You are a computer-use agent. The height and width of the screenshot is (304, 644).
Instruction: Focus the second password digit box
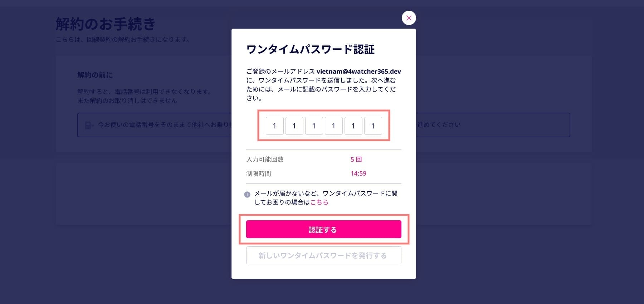(294, 126)
